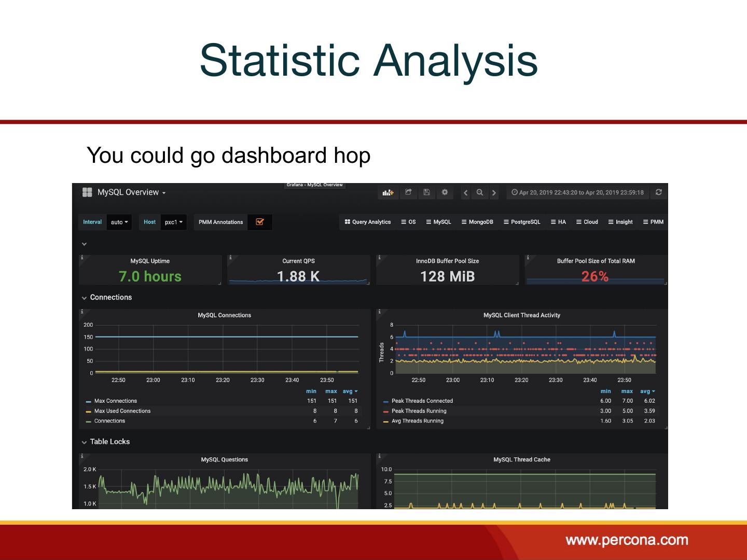Sort MySQL Connections legend by avg
This screenshot has width=747, height=560.
(350, 391)
